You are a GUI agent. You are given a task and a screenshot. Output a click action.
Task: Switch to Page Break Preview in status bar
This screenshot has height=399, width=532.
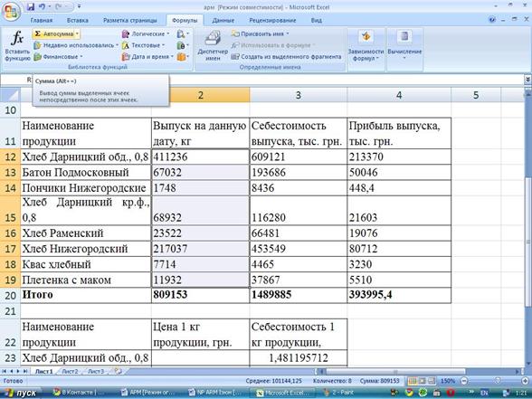pos(432,381)
